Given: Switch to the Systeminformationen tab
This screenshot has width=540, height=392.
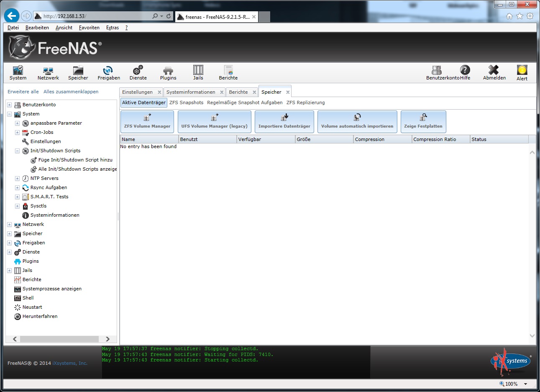Looking at the screenshot, I should click(191, 92).
